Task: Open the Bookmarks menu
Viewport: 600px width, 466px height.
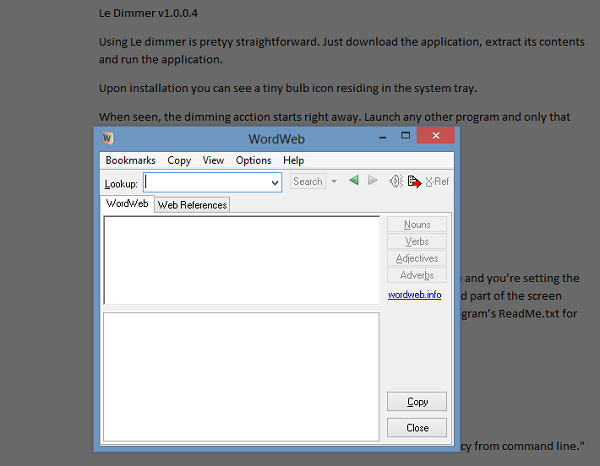Action: [130, 160]
